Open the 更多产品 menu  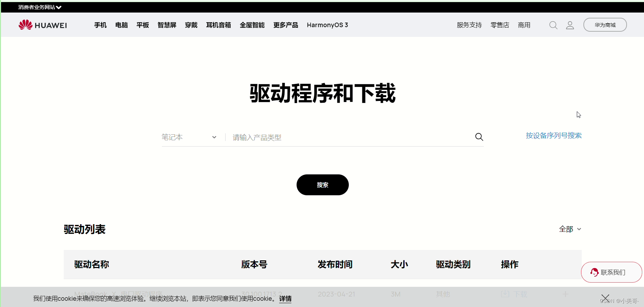click(286, 25)
